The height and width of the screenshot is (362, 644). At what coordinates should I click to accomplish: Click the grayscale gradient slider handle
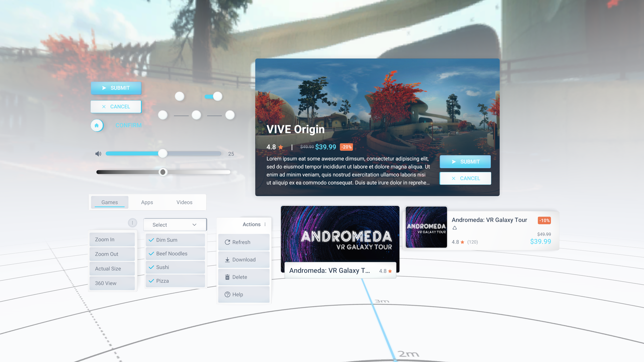point(163,172)
